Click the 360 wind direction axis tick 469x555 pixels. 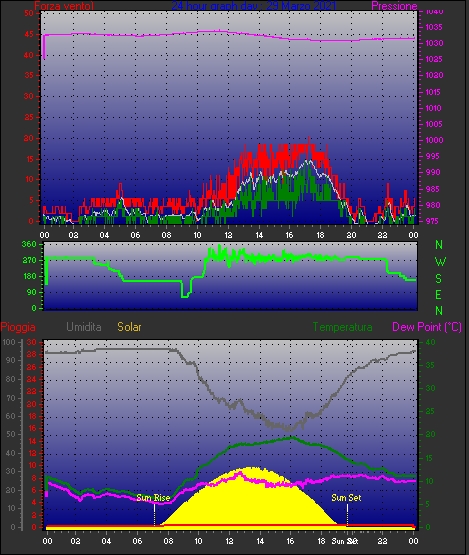(x=29, y=244)
